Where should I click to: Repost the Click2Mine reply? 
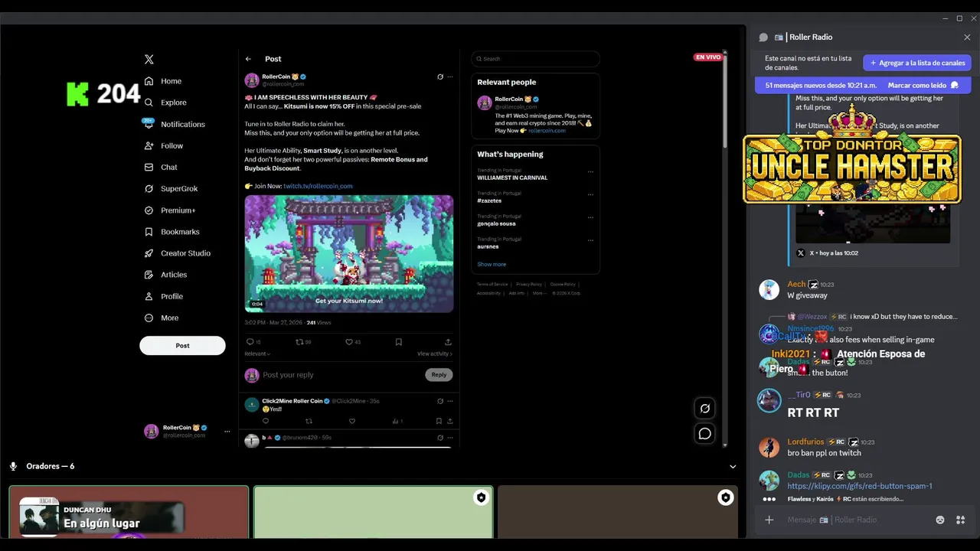click(x=309, y=421)
